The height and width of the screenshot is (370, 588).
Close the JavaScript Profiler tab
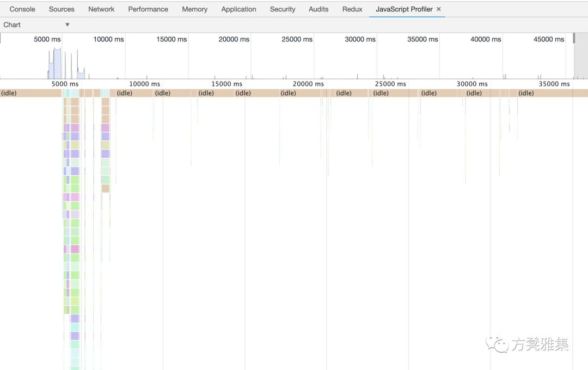point(438,9)
